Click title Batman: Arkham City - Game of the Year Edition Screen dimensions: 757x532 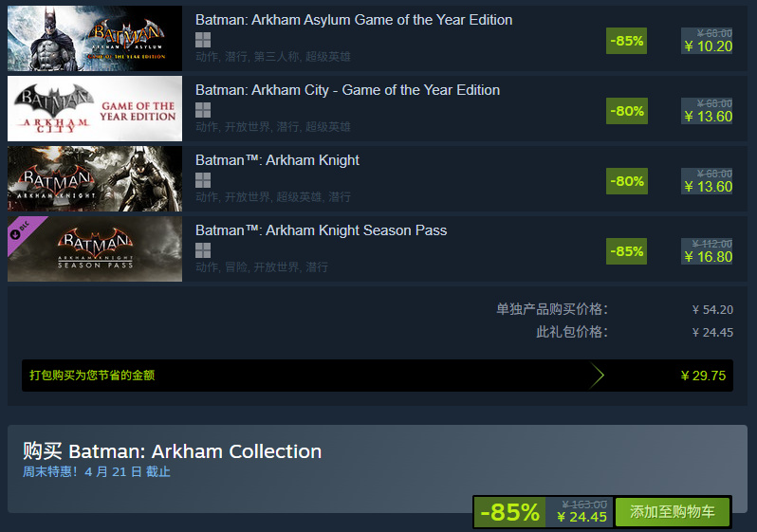[x=347, y=90]
